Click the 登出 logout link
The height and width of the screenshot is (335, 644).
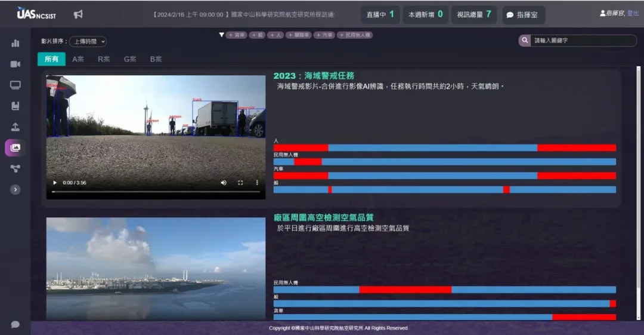pyautogui.click(x=633, y=13)
